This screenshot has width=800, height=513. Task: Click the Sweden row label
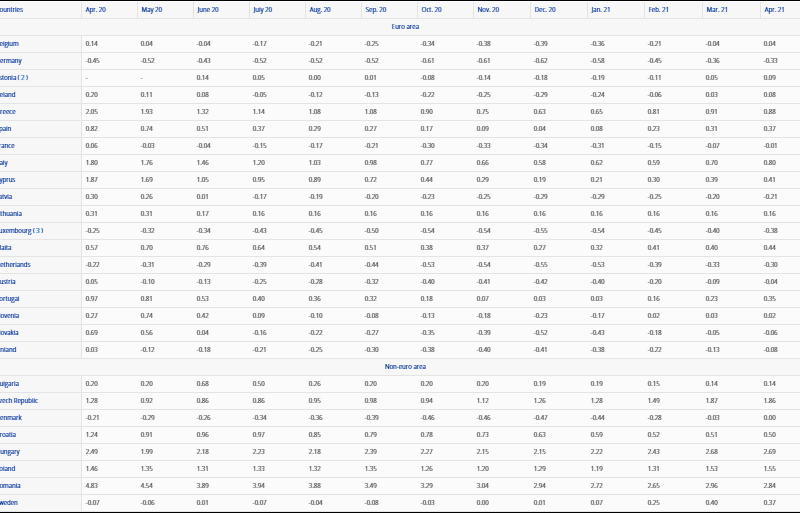pyautogui.click(x=10, y=502)
